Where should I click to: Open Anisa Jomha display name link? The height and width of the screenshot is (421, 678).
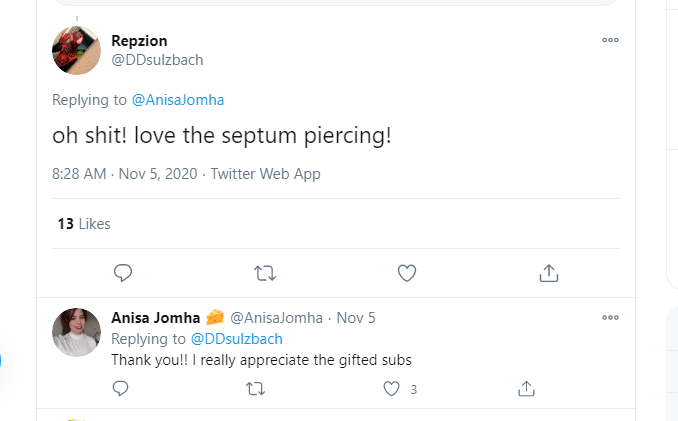pos(156,318)
